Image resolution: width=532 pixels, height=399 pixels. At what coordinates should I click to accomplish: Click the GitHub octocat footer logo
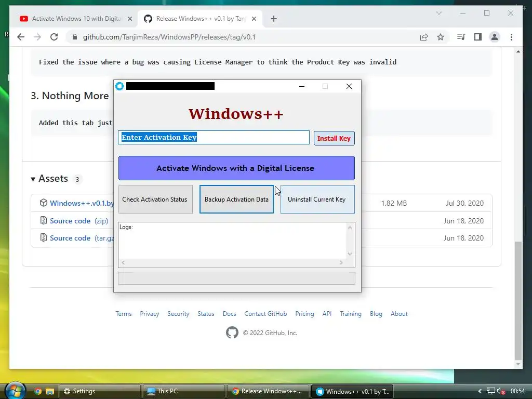tap(232, 332)
